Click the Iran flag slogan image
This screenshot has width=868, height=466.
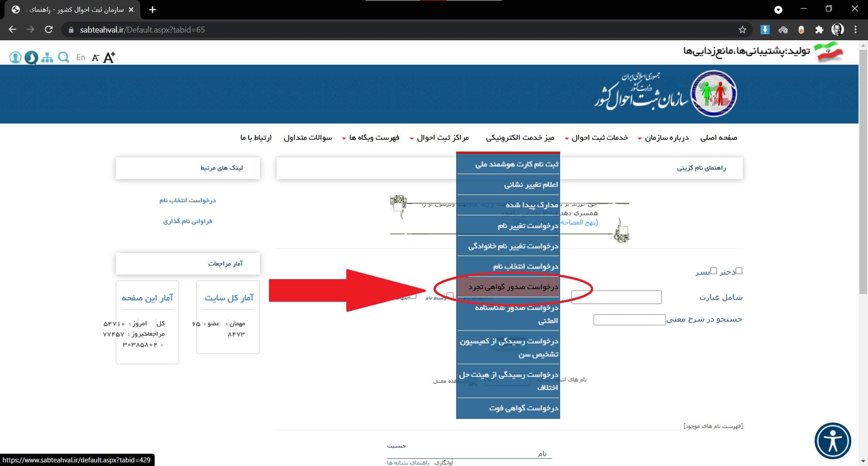coord(828,52)
